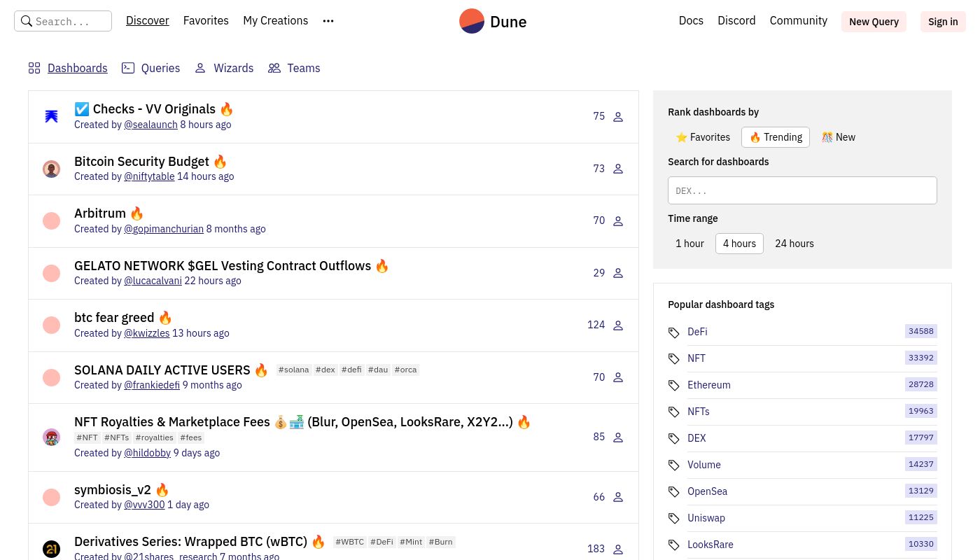Click the Bitcoin Security Budget avatar
980x560 pixels.
(51, 169)
